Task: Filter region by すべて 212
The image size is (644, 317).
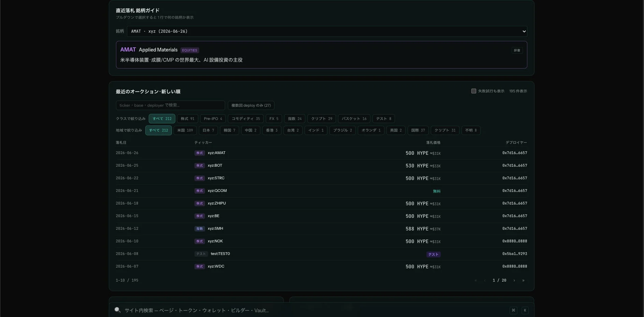Action: pos(159,130)
